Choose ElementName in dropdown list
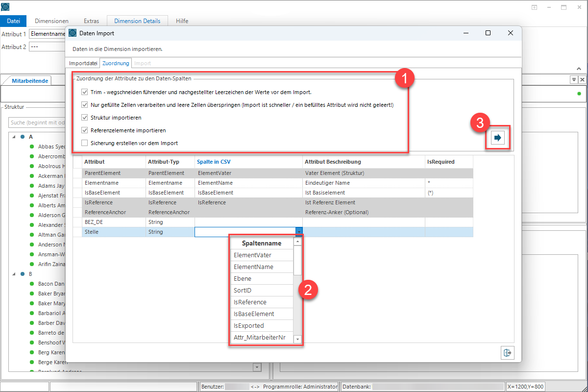This screenshot has height=392, width=588. (262, 267)
